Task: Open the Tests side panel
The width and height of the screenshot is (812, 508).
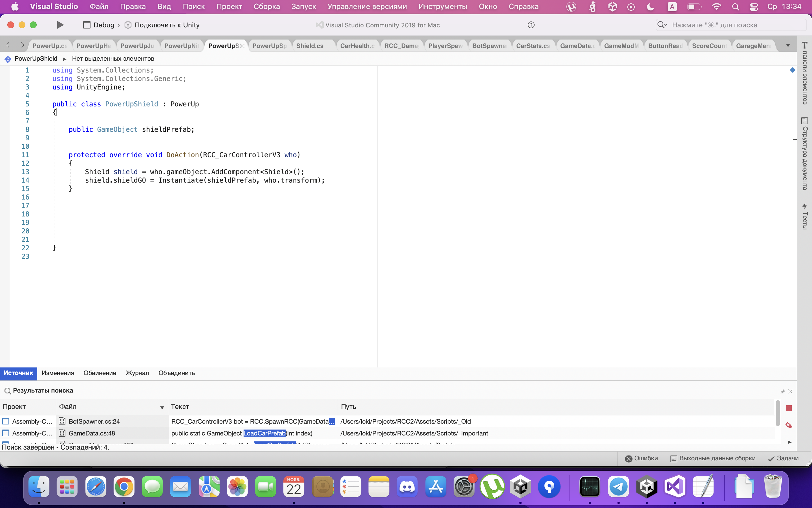Action: click(x=805, y=216)
